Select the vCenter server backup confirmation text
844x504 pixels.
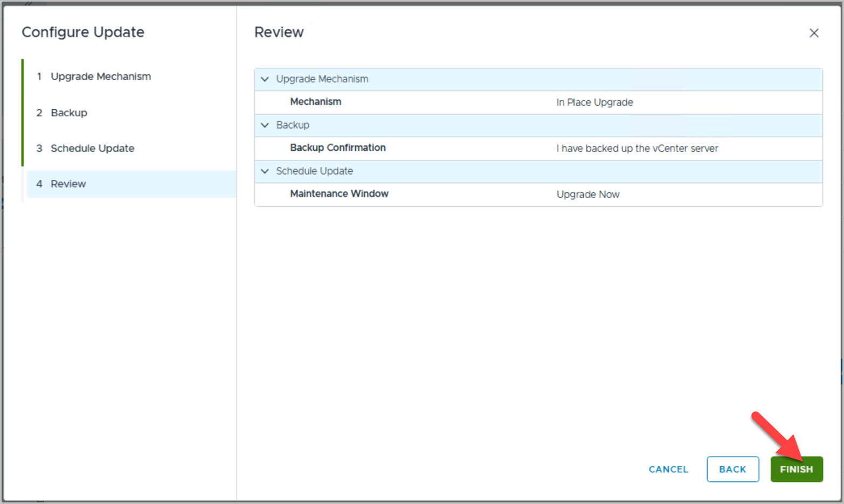(637, 149)
